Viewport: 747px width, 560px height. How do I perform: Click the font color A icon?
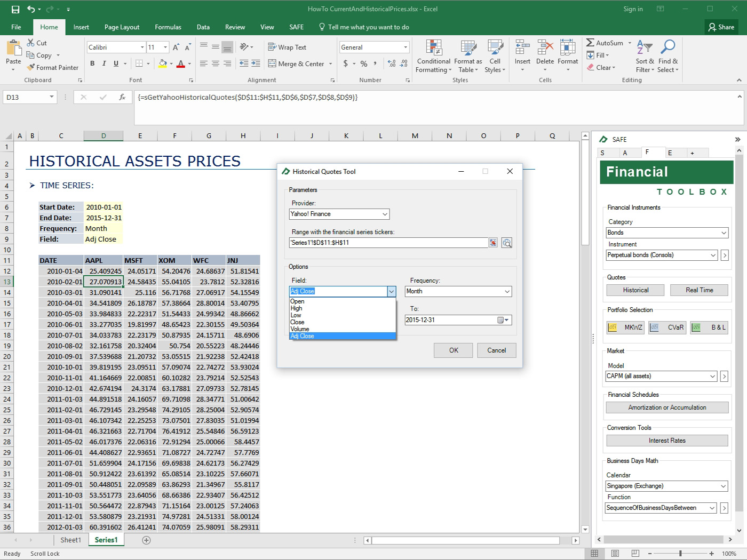coord(181,63)
